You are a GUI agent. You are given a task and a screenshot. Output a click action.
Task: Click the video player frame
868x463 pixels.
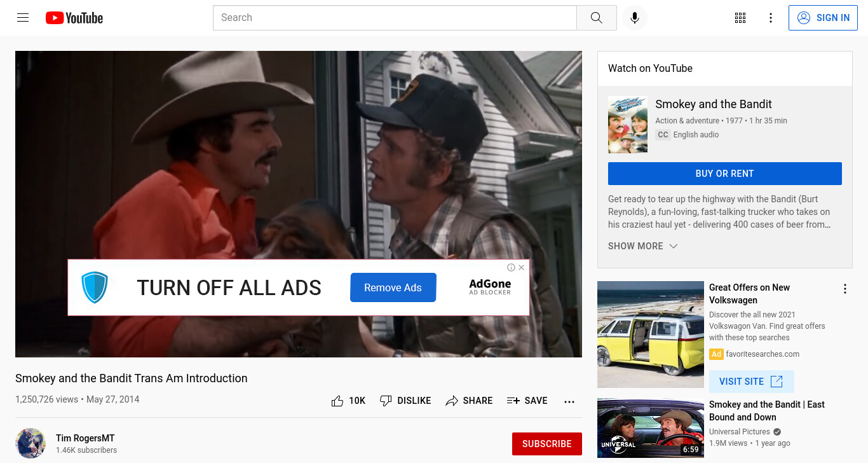click(x=299, y=204)
